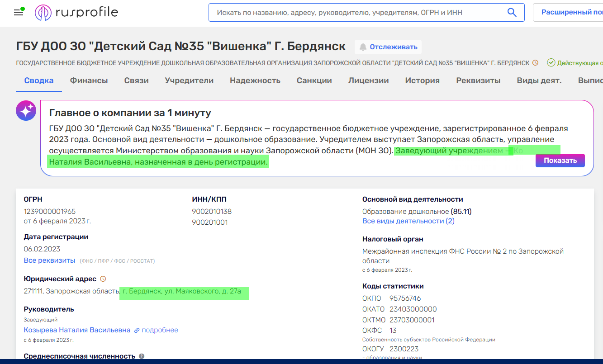Open the hamburger menu icon
Viewport: 603px width, 364px height.
tap(19, 13)
